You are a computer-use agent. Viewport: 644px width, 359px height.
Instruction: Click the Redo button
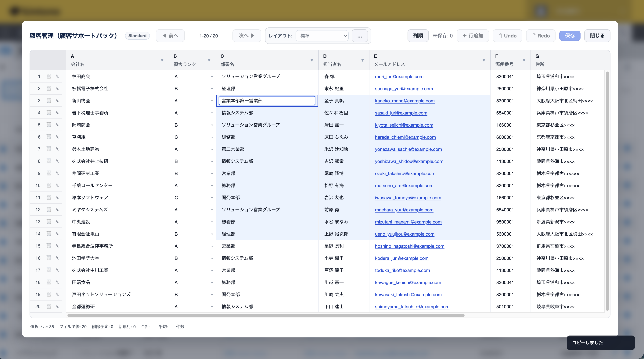541,36
